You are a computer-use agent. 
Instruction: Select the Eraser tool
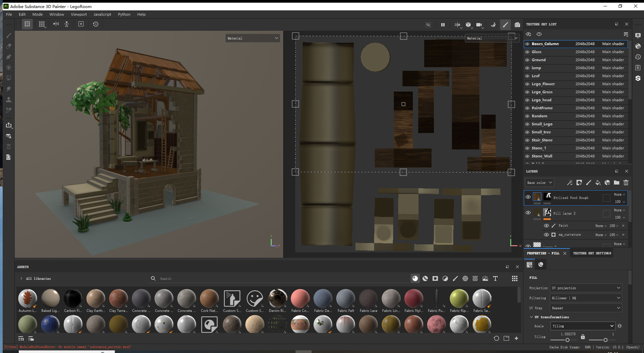(x=9, y=46)
